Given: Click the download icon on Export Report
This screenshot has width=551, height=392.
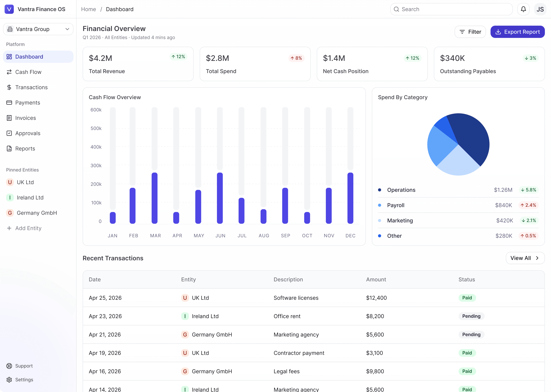Looking at the screenshot, I should tap(498, 32).
